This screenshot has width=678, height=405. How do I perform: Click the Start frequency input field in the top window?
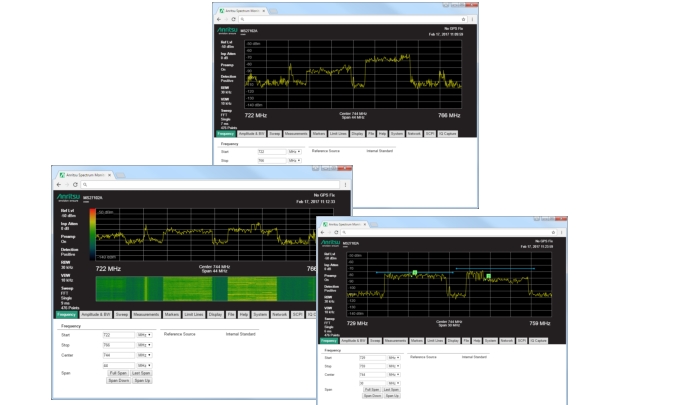271,151
